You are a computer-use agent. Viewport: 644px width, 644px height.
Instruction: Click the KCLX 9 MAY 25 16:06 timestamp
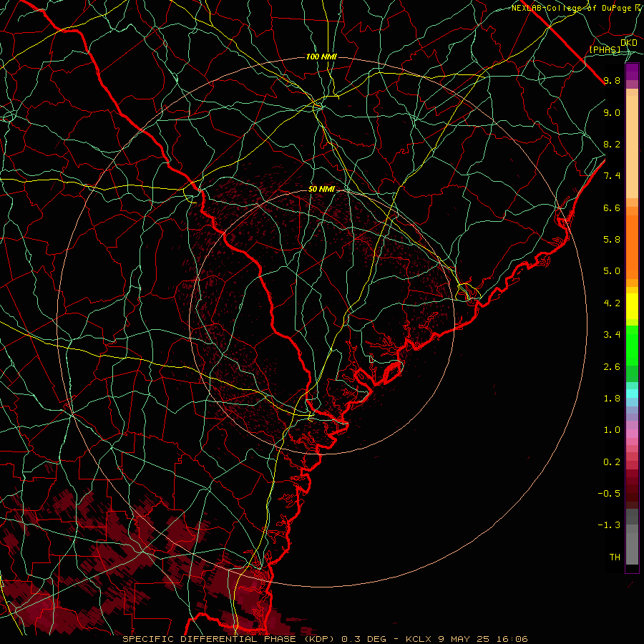[x=467, y=639]
